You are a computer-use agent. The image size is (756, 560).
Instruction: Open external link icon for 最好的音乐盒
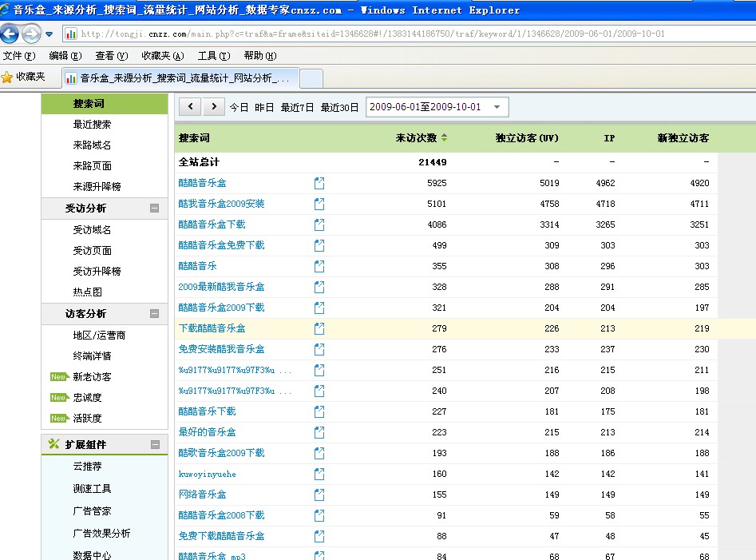tap(319, 432)
